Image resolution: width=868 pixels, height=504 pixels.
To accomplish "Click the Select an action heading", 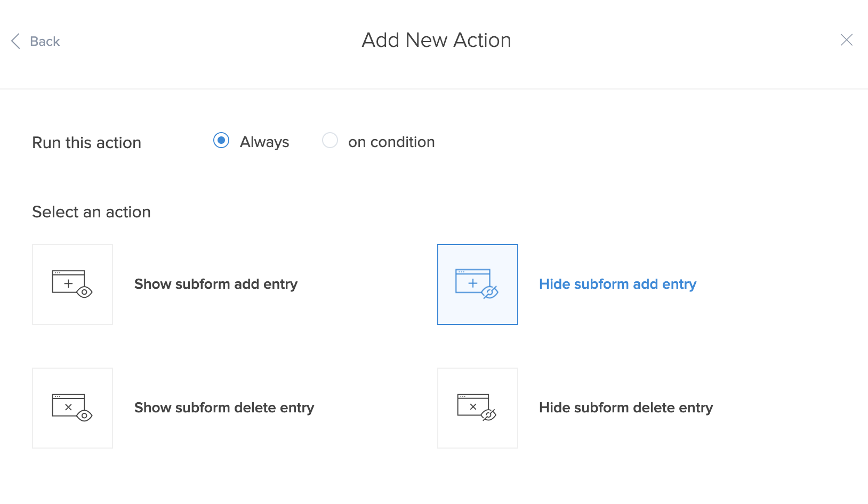I will [91, 212].
